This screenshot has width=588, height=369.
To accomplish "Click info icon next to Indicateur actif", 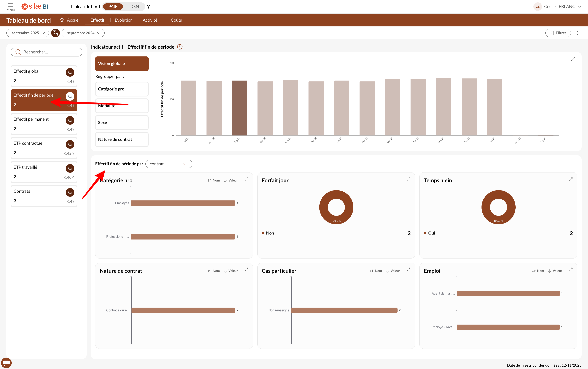I will 180,47.
